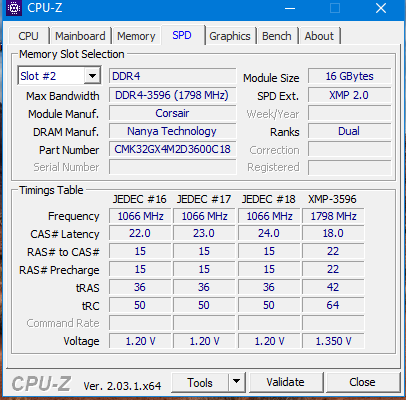The height and width of the screenshot is (400, 406).
Task: Click the CPU-Z app icon in title bar
Action: click(x=14, y=8)
